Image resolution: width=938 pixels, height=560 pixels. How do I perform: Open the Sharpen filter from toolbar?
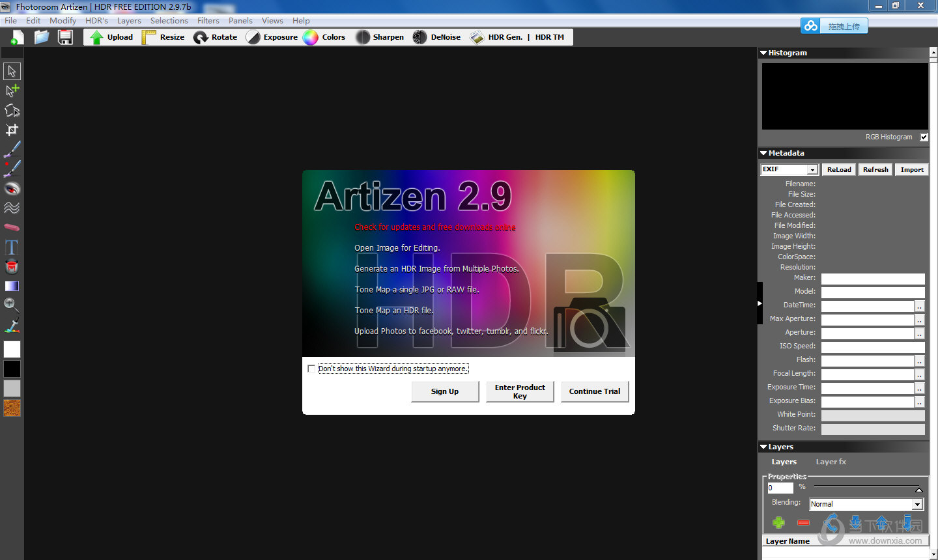tap(380, 37)
